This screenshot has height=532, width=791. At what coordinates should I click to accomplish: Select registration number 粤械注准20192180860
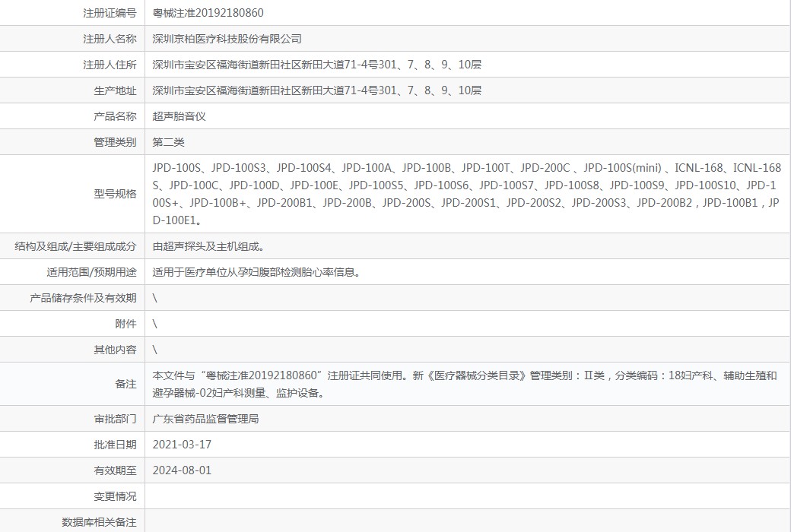(x=208, y=13)
